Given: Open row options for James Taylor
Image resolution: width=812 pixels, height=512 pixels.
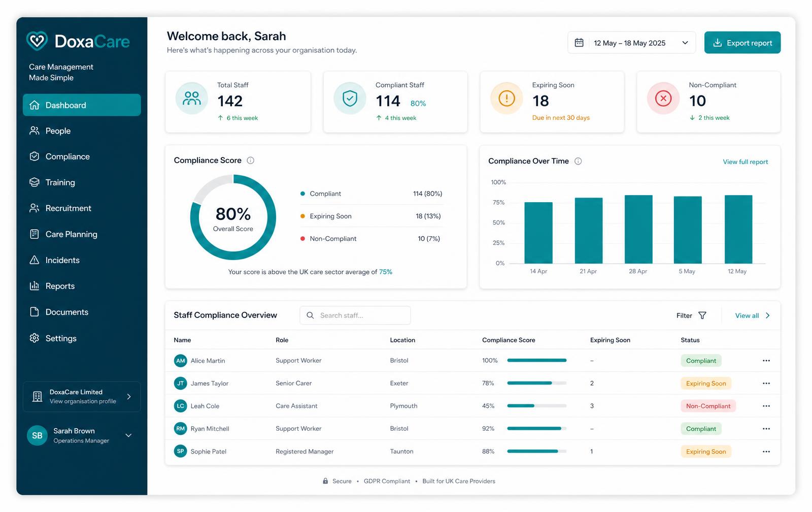Looking at the screenshot, I should coord(766,383).
